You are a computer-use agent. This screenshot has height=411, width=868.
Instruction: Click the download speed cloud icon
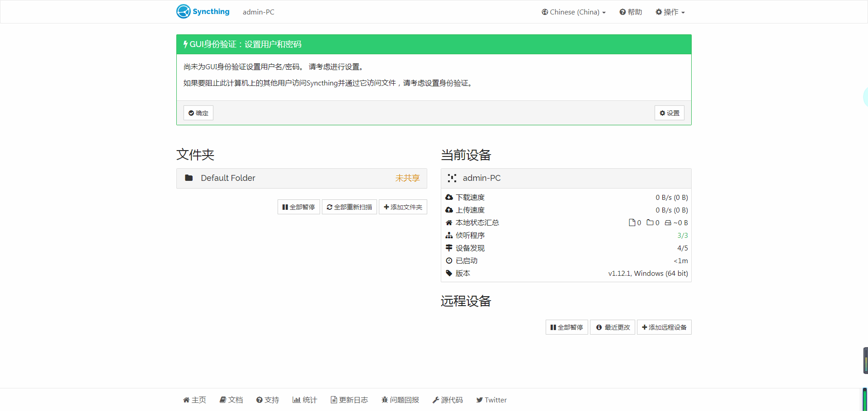[449, 197]
